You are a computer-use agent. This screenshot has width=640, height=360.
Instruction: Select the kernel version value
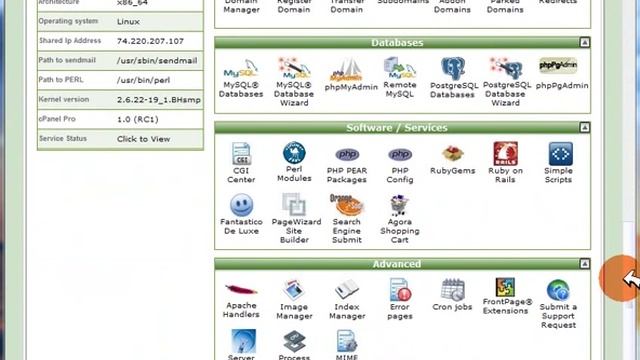click(x=159, y=100)
